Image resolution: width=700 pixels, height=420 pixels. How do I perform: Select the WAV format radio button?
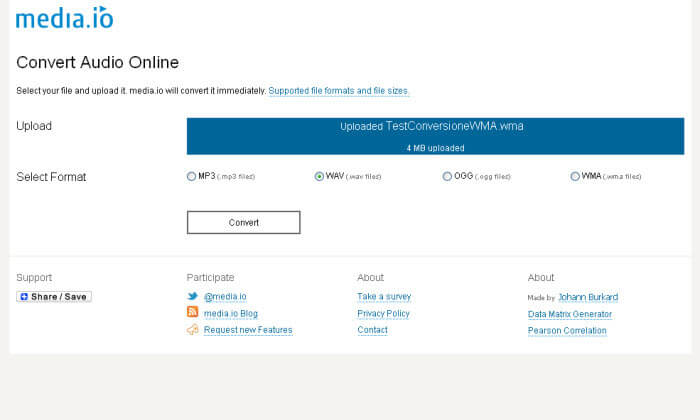tap(319, 176)
